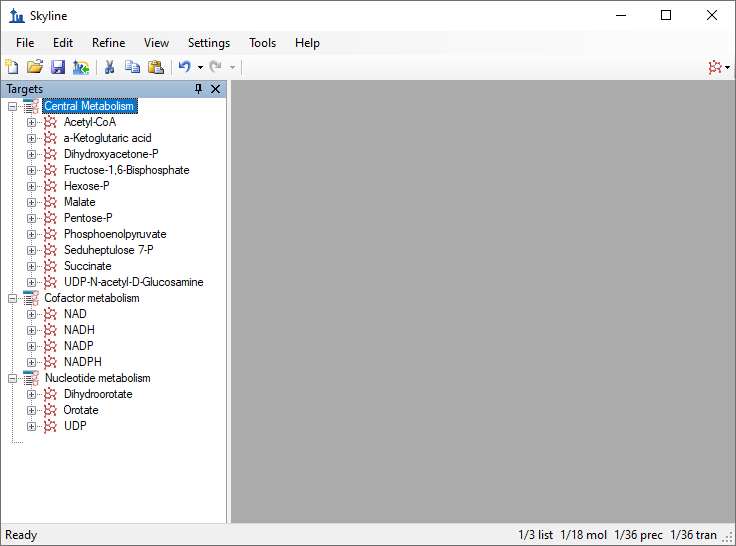Click the Save floppy disk icon
The width and height of the screenshot is (736, 546).
[x=58, y=67]
